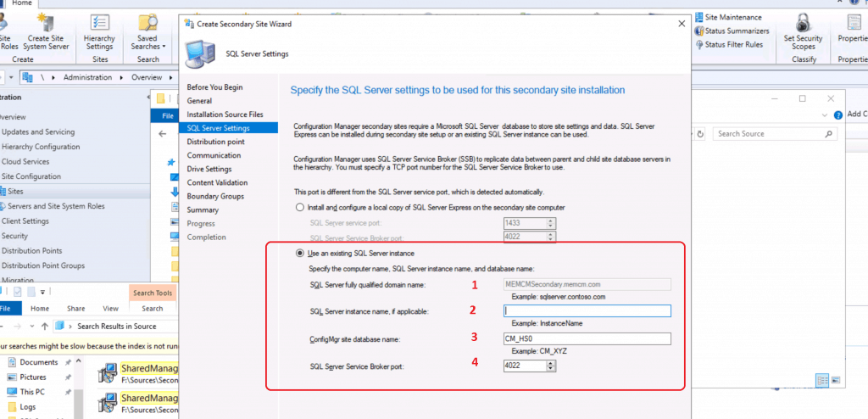Select Client Settings in navigation tree
The width and height of the screenshot is (868, 419).
[25, 221]
